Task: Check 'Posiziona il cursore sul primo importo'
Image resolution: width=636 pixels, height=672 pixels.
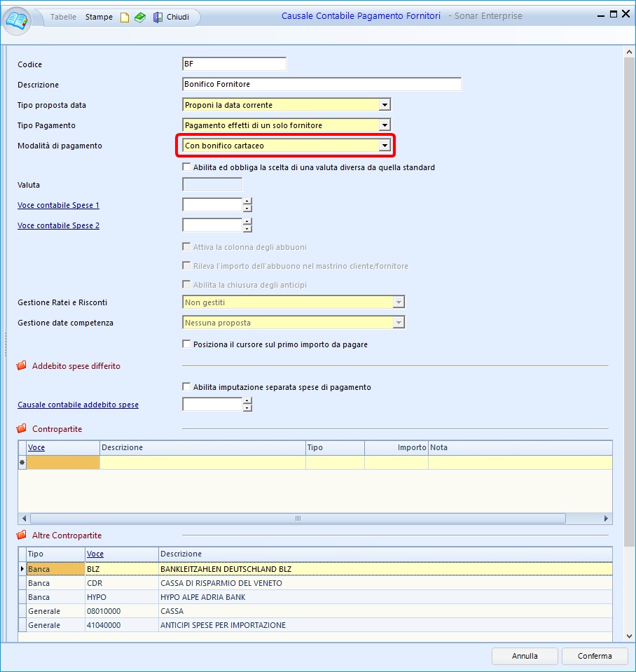Action: pos(186,344)
